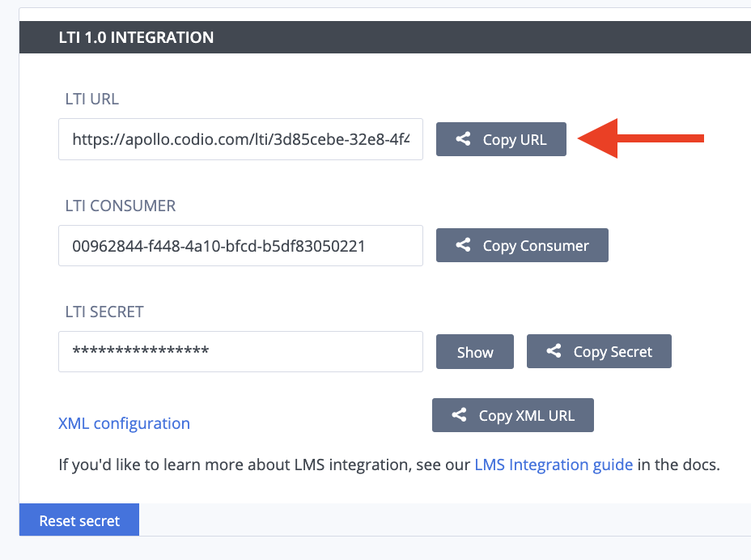This screenshot has height=560, width=751.
Task: Select the LTI Consumer key field
Action: click(x=240, y=245)
